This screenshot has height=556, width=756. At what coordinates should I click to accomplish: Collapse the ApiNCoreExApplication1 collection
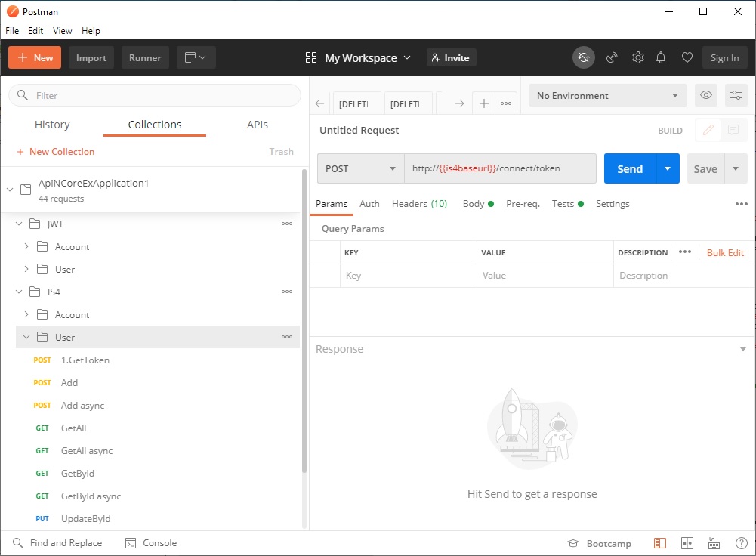(10, 190)
